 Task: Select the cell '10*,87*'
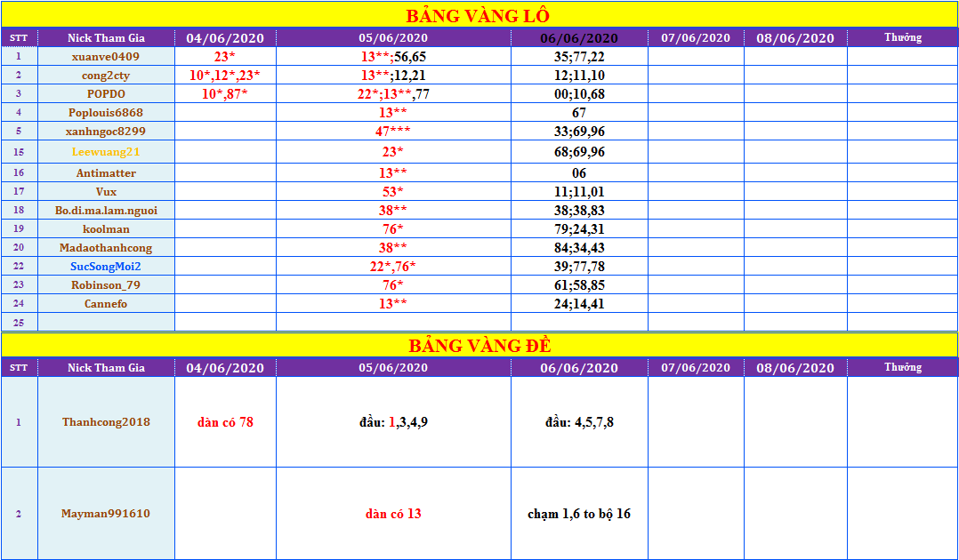(225, 94)
